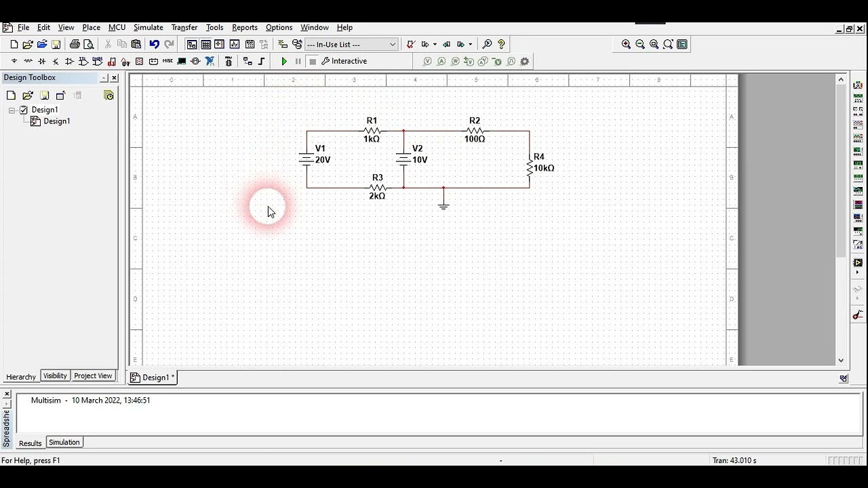Select the V1 20V battery source
This screenshot has width=868, height=488.
[307, 159]
